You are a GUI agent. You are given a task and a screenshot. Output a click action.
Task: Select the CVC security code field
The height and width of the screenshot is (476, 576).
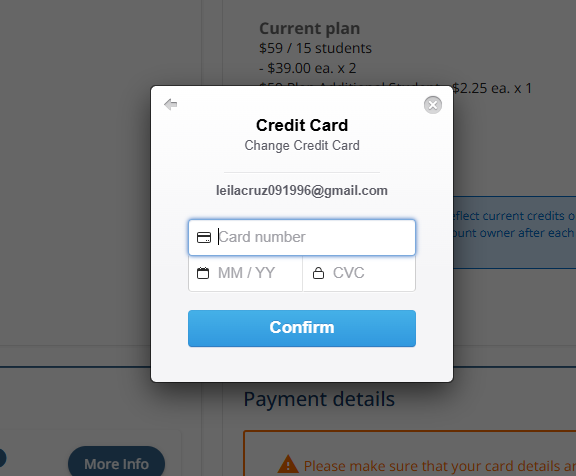(x=359, y=273)
